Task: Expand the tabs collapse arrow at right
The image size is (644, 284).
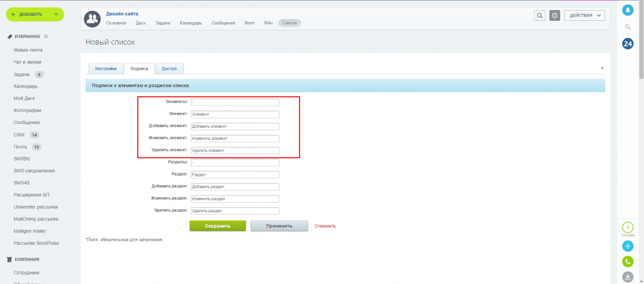Action: click(x=602, y=68)
